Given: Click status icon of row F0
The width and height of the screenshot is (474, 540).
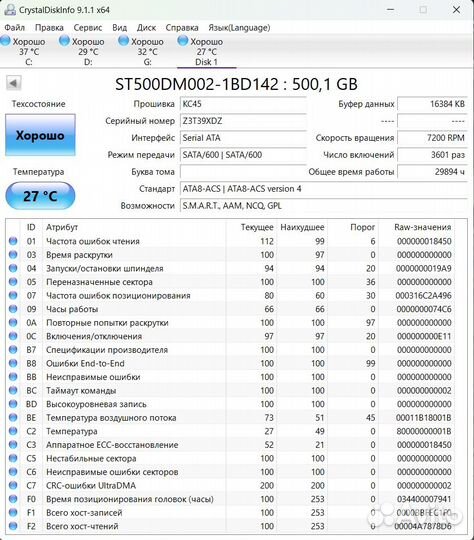Looking at the screenshot, I should click(13, 499).
